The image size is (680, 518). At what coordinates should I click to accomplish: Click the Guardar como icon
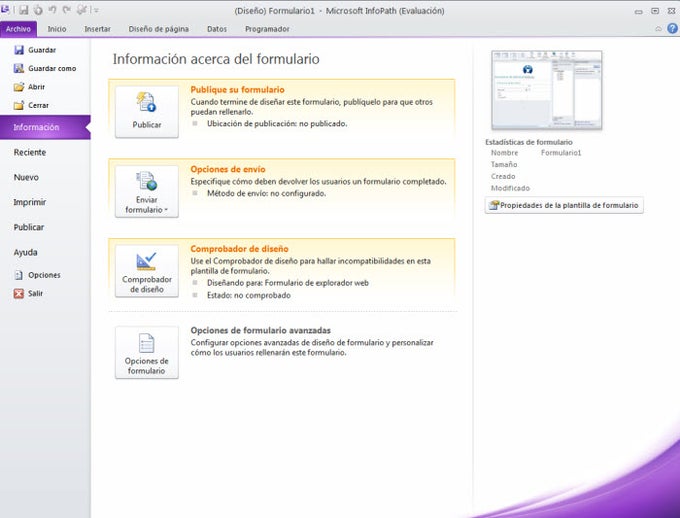click(x=19, y=68)
